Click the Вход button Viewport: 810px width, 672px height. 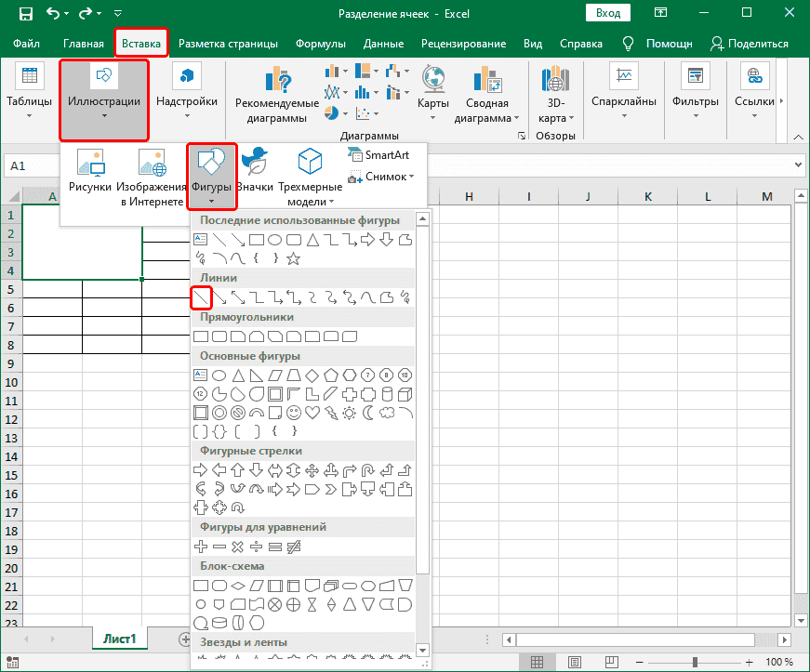coord(609,13)
